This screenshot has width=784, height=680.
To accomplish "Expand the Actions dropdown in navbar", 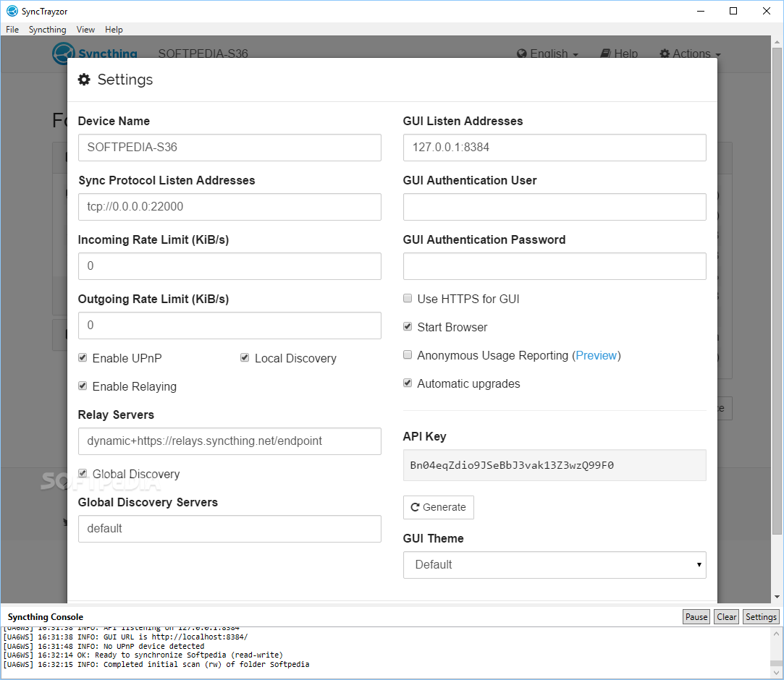I will click(690, 54).
